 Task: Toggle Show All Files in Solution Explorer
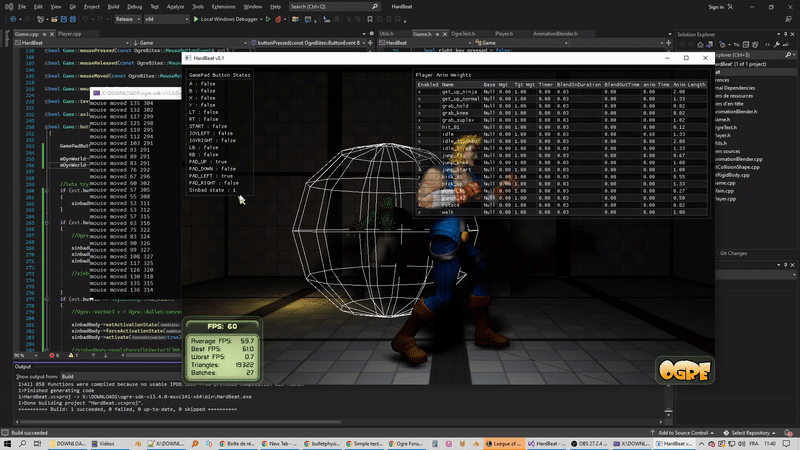pyautogui.click(x=755, y=45)
